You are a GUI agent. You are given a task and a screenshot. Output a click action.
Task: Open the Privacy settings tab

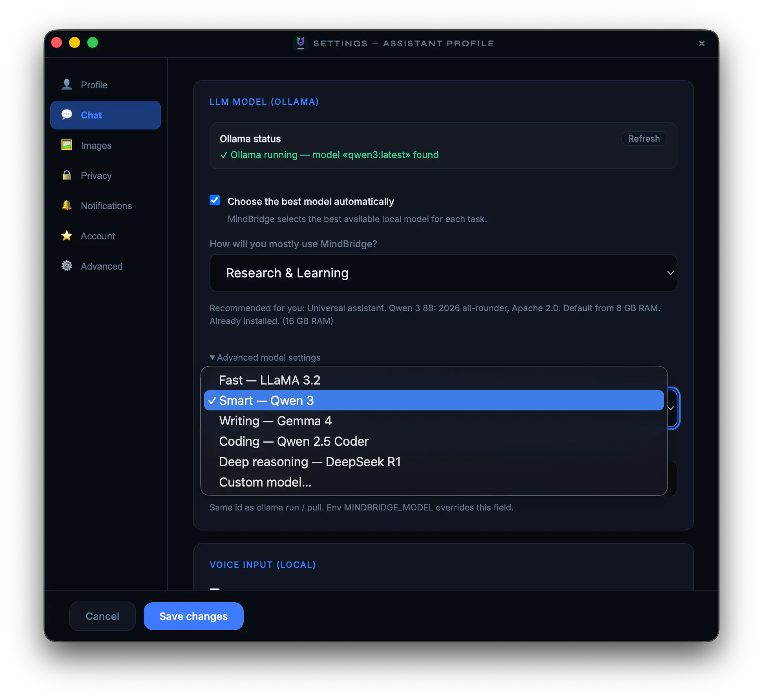(106, 175)
